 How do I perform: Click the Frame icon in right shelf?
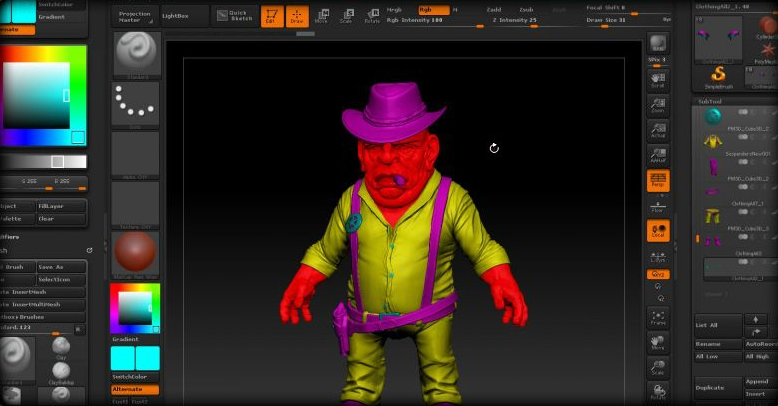[658, 318]
